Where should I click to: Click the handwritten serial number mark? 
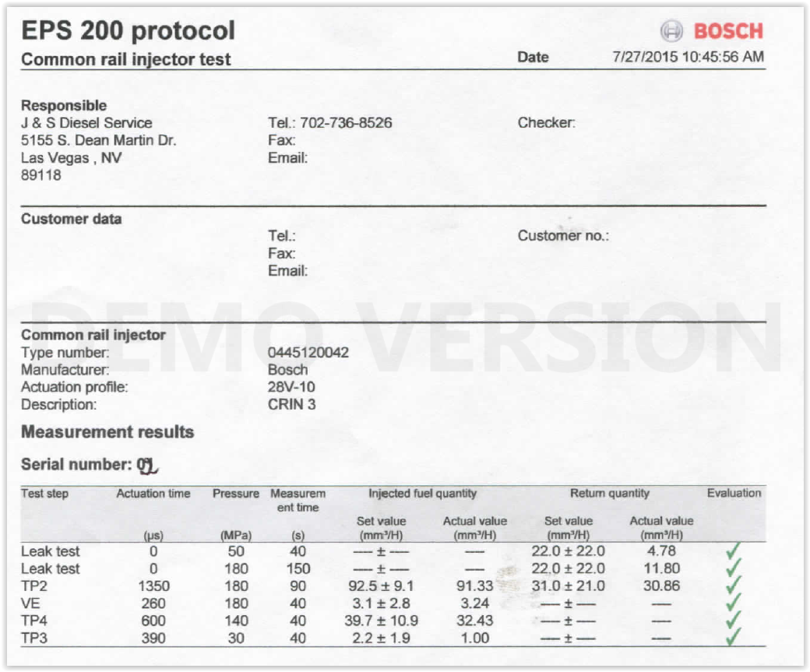(147, 466)
